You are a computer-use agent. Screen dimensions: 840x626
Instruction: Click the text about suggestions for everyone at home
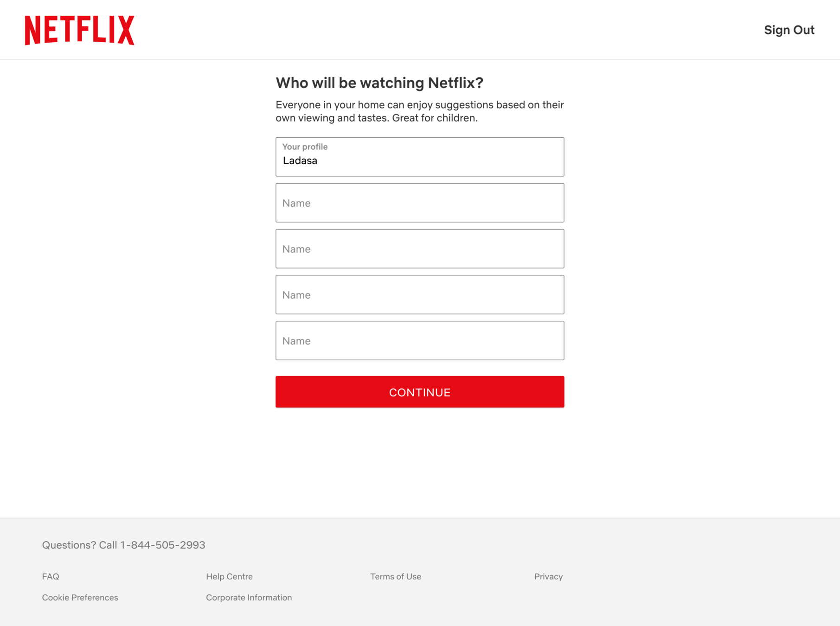(420, 111)
